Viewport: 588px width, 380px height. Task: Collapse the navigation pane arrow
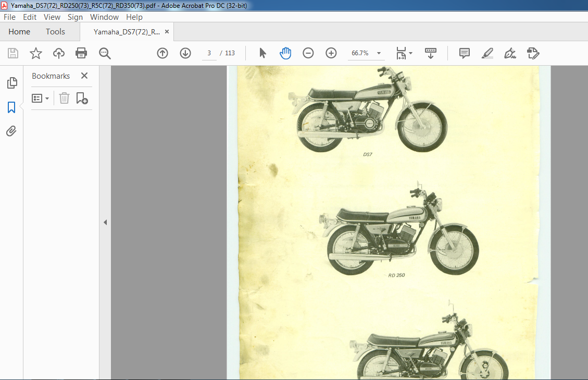point(105,222)
